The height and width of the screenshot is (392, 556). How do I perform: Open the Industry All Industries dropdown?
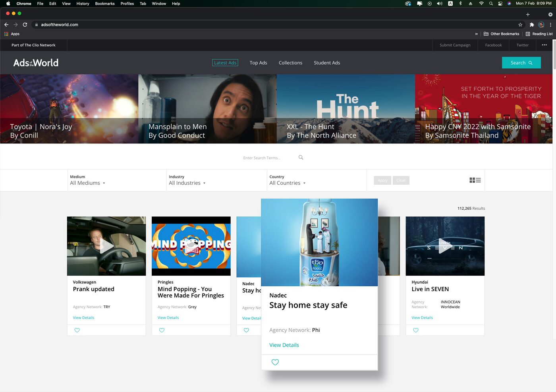click(187, 183)
